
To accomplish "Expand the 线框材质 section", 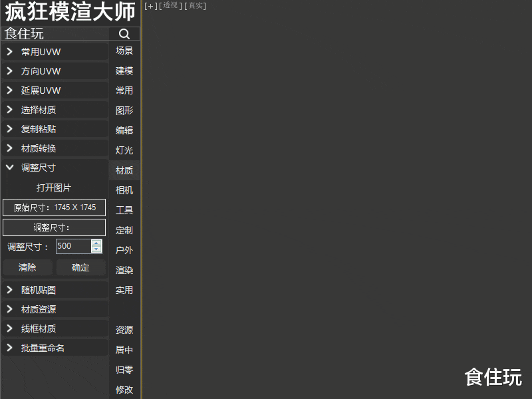I will click(x=53, y=329).
